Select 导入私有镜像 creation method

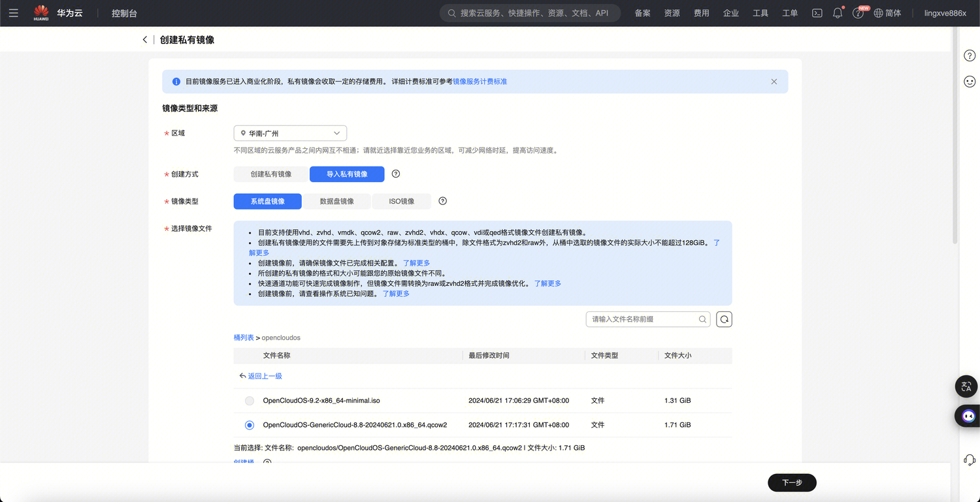347,174
